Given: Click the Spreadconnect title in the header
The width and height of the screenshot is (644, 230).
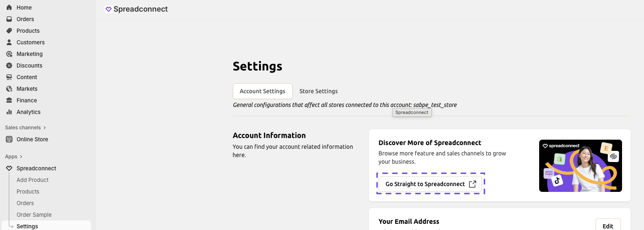Looking at the screenshot, I should 140,9.
